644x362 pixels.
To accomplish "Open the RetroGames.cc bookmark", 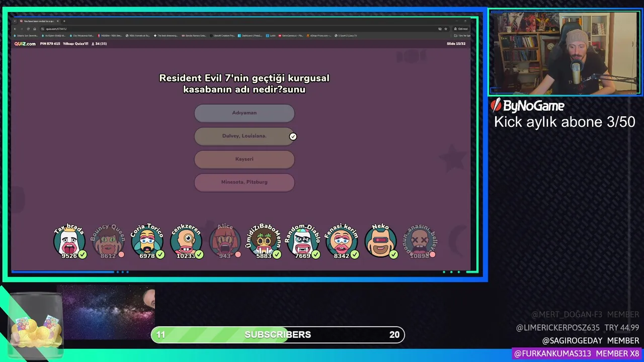I will click(291, 36).
